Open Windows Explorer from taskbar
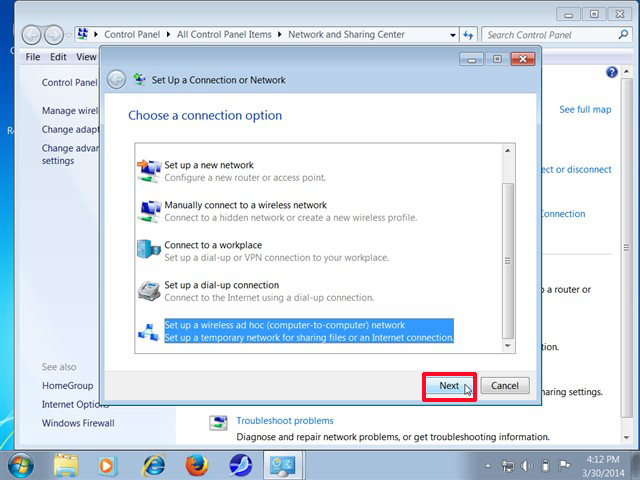Screen dimensions: 640x480 (x=66, y=465)
